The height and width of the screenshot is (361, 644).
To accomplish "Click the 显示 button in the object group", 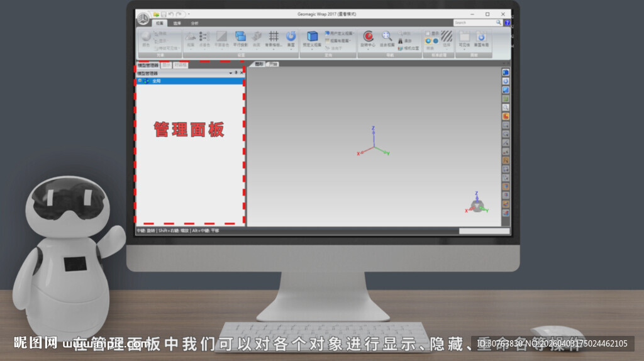I will click(x=160, y=41).
